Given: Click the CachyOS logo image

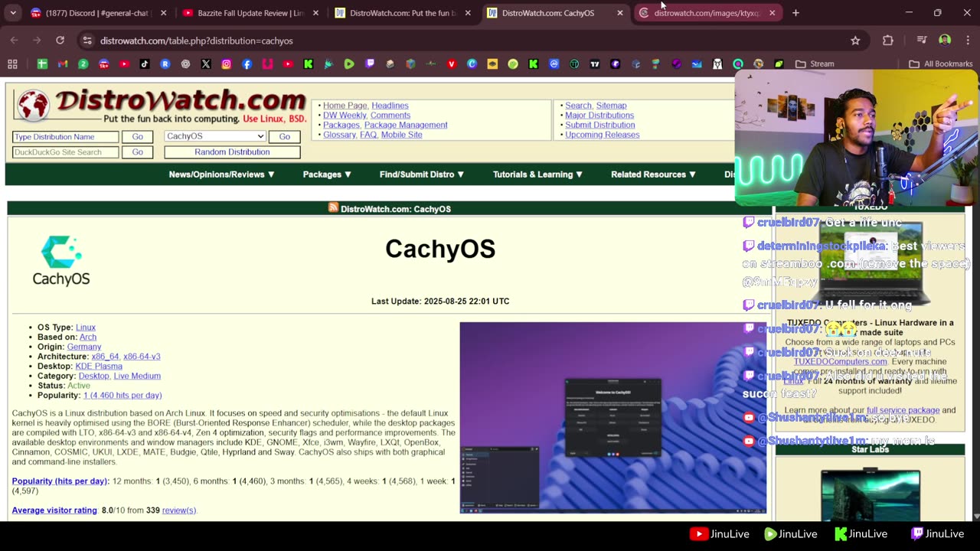Looking at the screenshot, I should click(x=61, y=261).
